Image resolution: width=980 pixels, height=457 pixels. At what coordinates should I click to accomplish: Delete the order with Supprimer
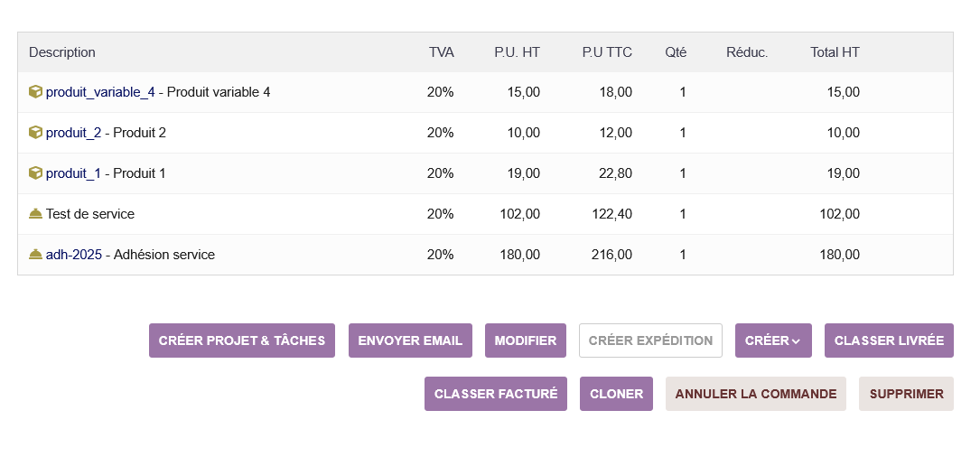(906, 394)
